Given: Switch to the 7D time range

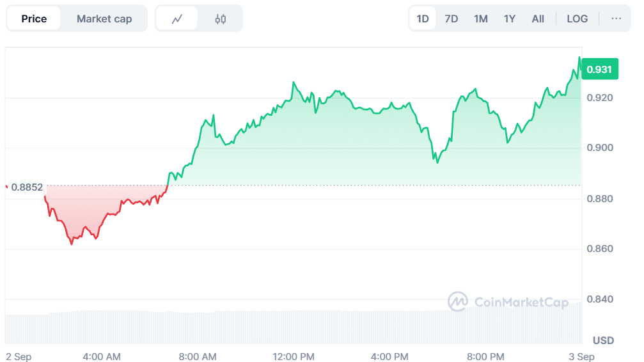Looking at the screenshot, I should [452, 19].
